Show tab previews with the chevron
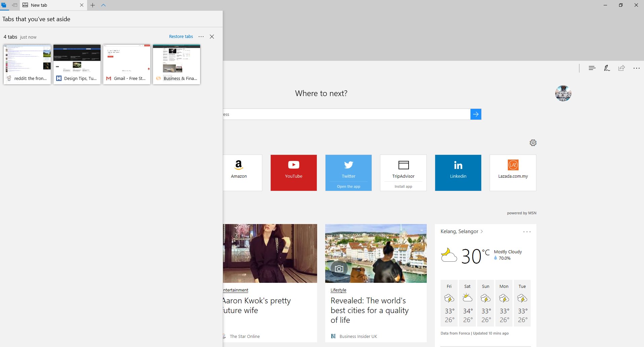The height and width of the screenshot is (347, 644). [104, 5]
